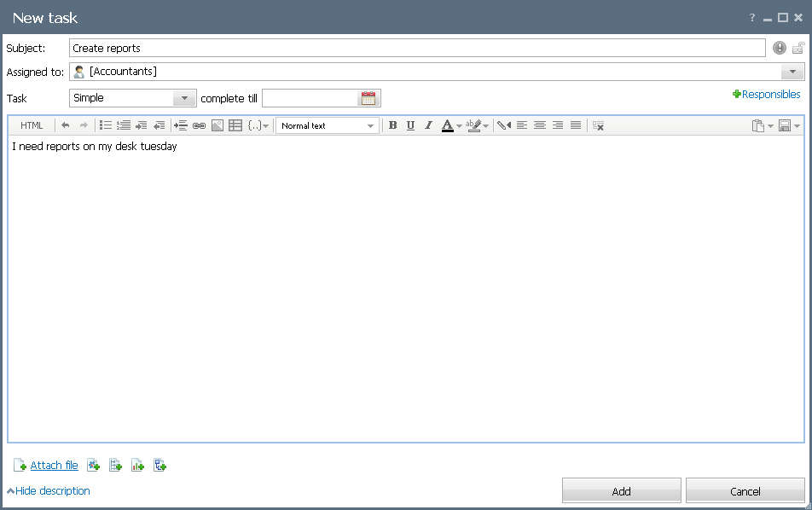The width and height of the screenshot is (812, 510).
Task: Expand the Assigned to dropdown
Action: point(792,72)
